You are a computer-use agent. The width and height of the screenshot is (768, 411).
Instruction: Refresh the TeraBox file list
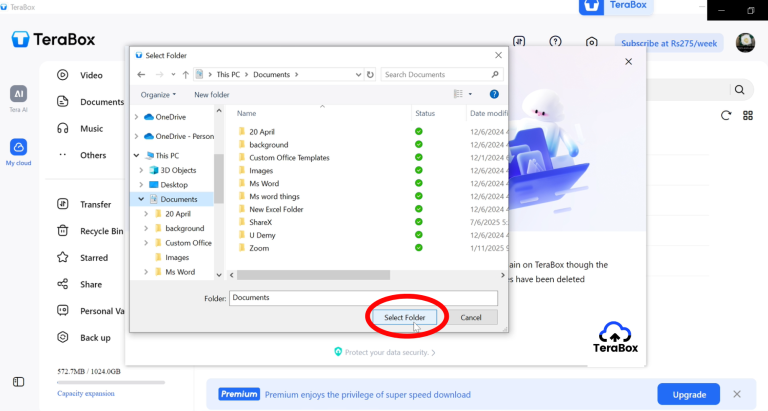point(725,116)
